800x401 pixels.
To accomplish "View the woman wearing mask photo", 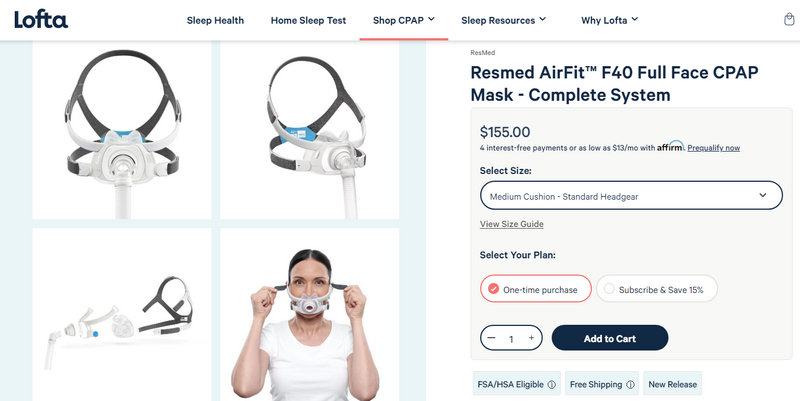I will (x=310, y=314).
